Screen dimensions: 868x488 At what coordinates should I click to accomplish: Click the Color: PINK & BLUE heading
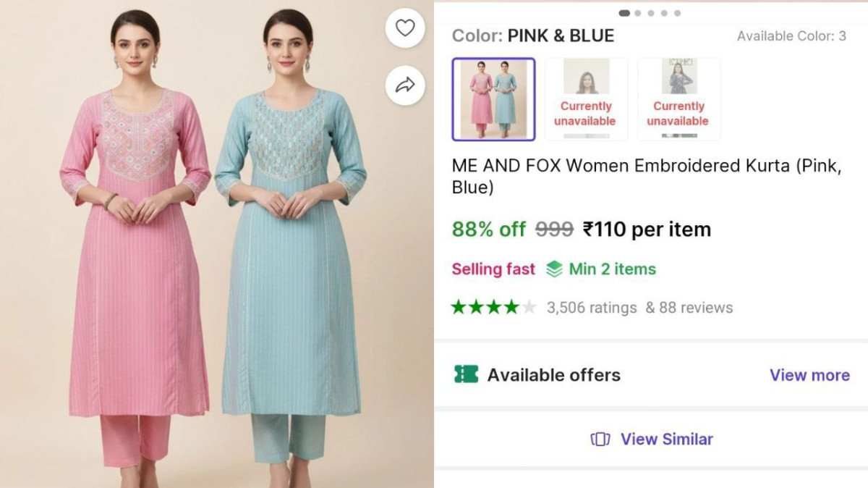click(x=534, y=35)
